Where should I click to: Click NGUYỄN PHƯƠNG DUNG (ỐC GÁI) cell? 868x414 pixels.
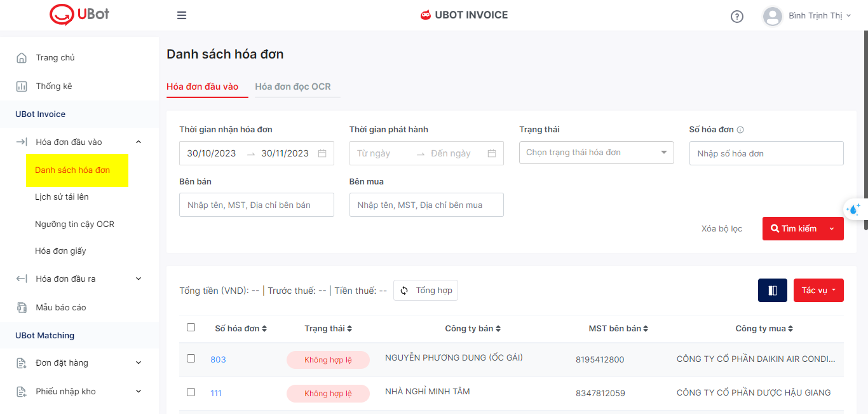pos(454,358)
